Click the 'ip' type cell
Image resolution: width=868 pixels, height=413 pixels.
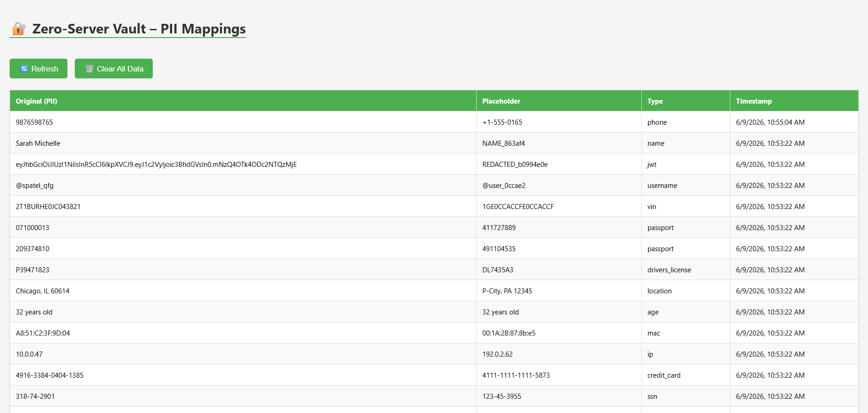[686, 354]
